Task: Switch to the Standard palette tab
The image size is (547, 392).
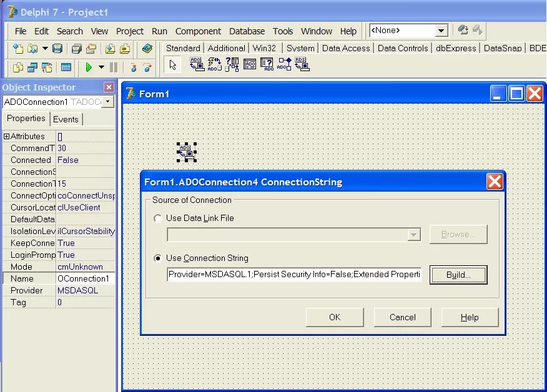Action: [183, 48]
